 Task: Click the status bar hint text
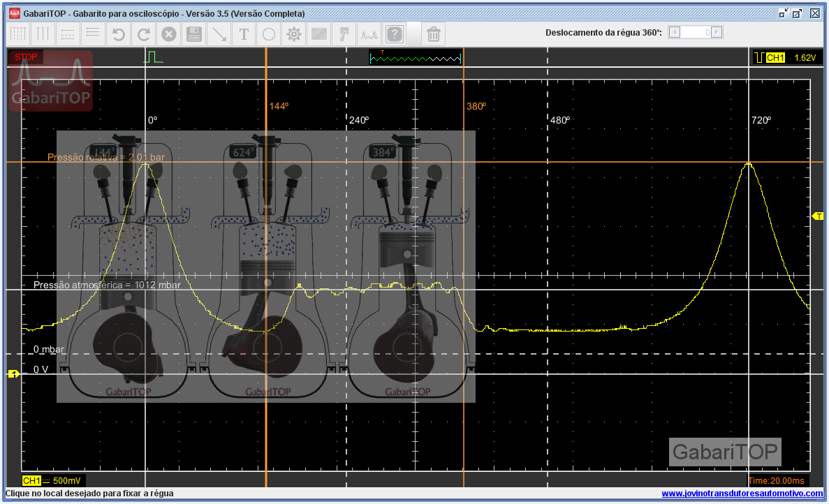tap(89, 494)
